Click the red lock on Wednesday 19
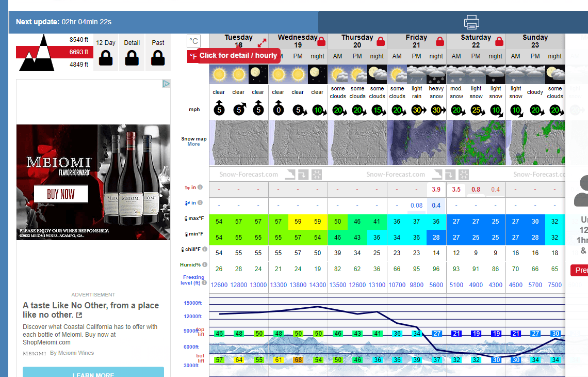588x377 pixels. click(x=321, y=41)
